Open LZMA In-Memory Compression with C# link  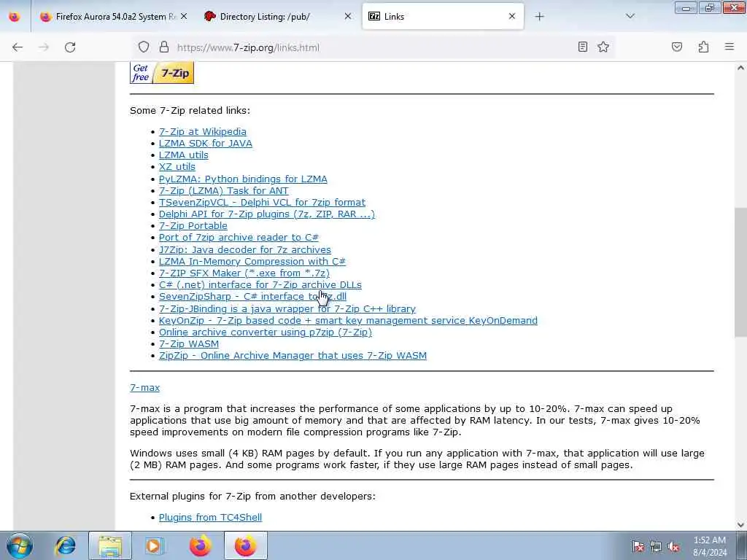coord(252,262)
